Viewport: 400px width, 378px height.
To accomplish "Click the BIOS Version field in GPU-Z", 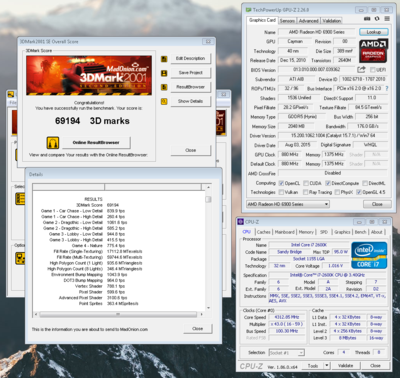I will [316, 70].
